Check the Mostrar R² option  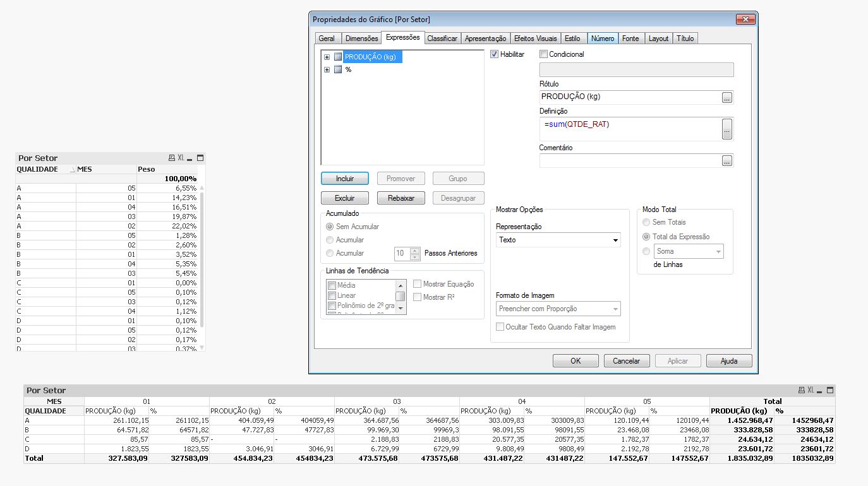pyautogui.click(x=418, y=297)
